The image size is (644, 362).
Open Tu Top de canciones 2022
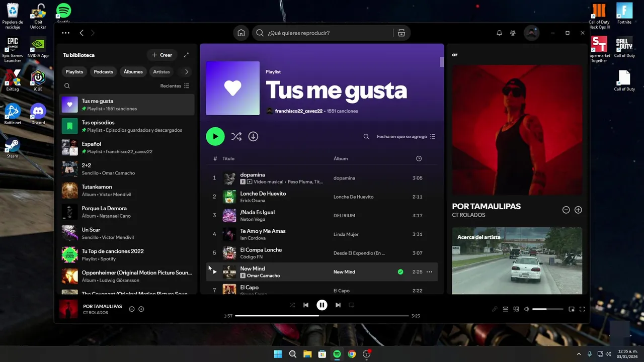point(127,255)
